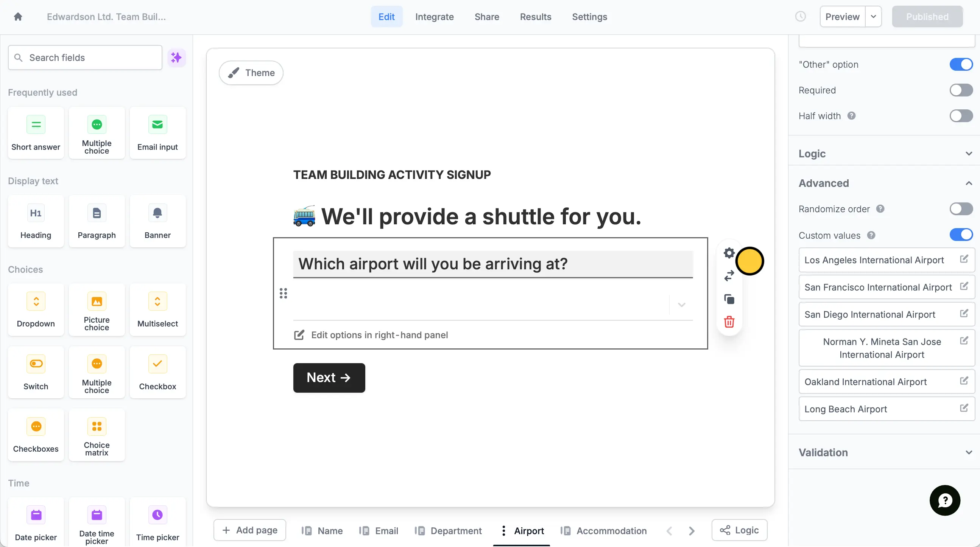
Task: Open the AI sparkle field generator
Action: point(176,58)
